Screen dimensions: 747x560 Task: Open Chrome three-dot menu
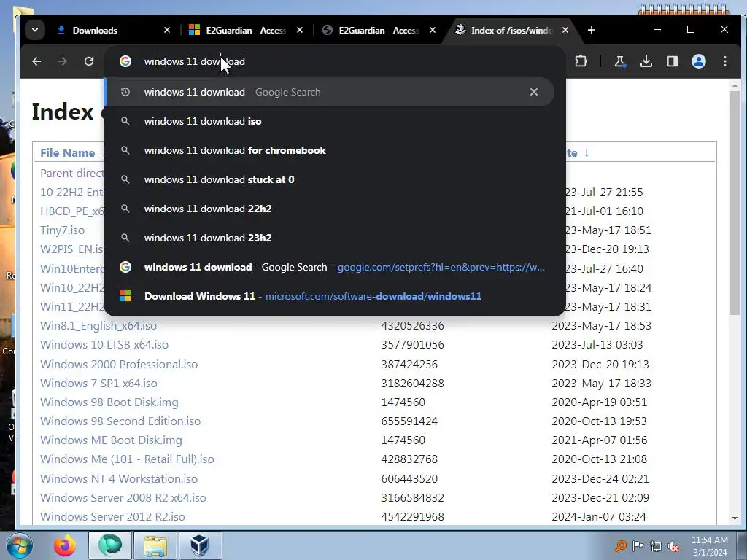724,61
